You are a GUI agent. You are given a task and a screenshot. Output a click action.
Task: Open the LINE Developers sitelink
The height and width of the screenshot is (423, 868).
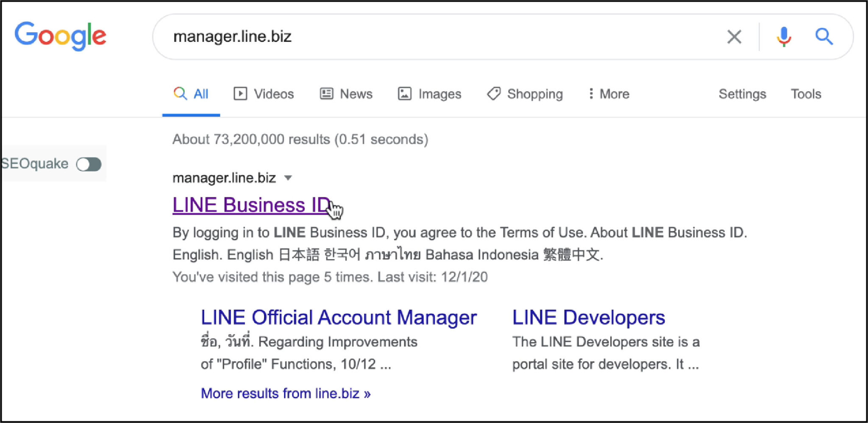[588, 318]
